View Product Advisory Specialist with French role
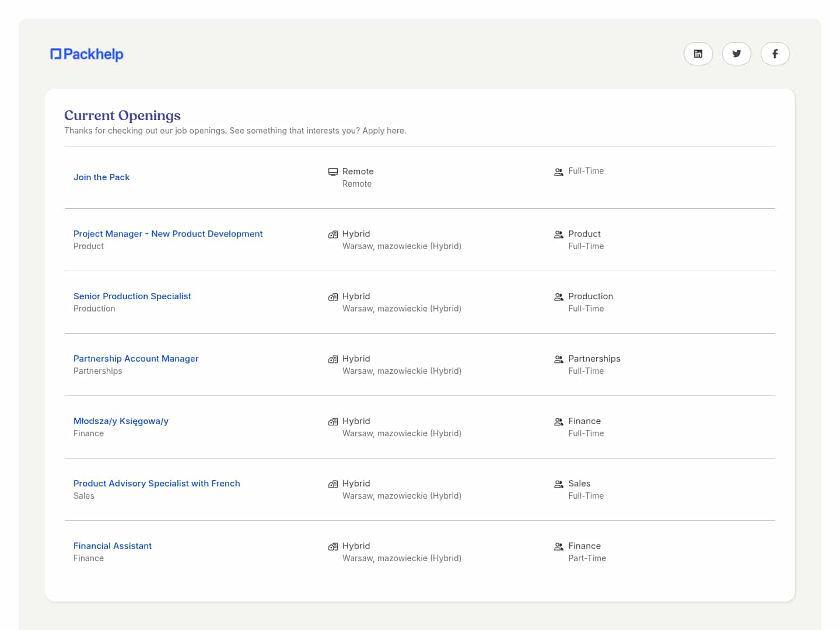Viewport: 840px width, 630px height. 157,484
